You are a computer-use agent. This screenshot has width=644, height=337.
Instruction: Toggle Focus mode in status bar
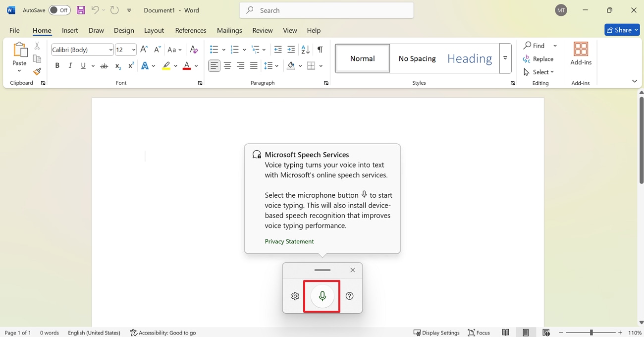(x=479, y=333)
